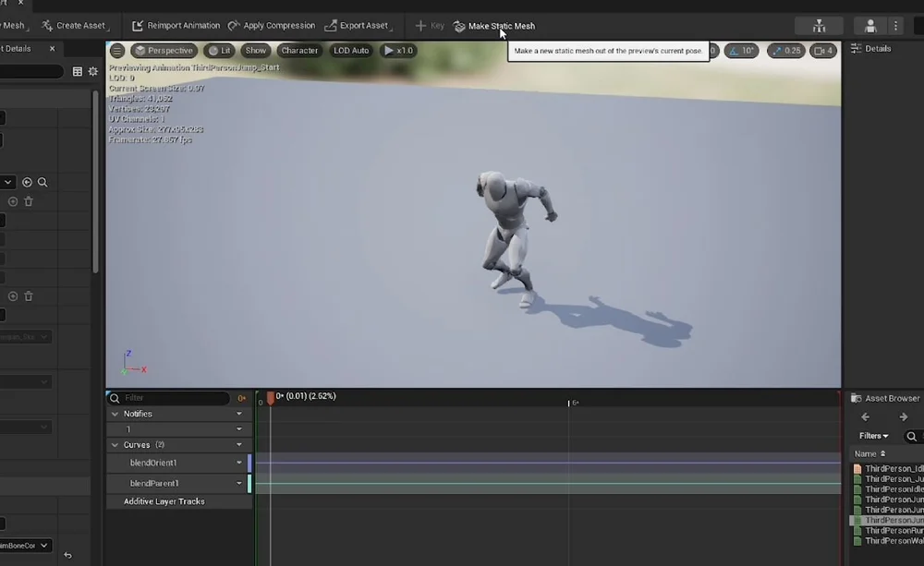Collapse the Curves section

click(114, 444)
